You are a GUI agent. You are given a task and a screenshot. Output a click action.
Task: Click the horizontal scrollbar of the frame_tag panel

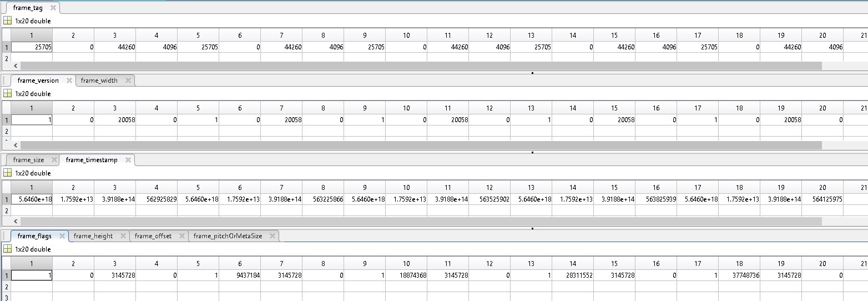421,66
